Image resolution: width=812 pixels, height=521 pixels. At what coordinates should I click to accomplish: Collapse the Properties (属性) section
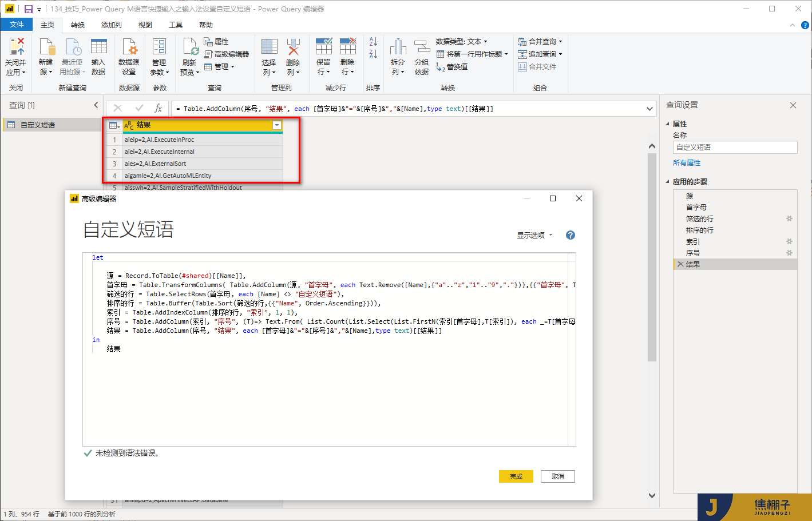[667, 124]
